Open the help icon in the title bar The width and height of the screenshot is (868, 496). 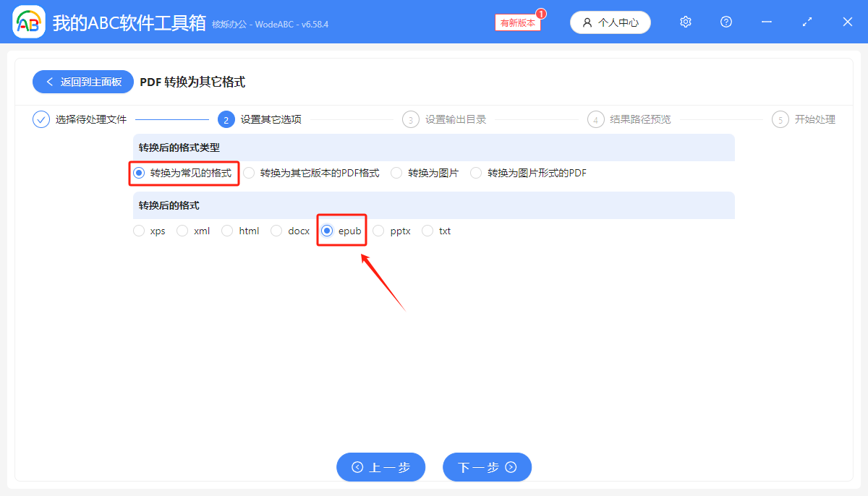[726, 22]
